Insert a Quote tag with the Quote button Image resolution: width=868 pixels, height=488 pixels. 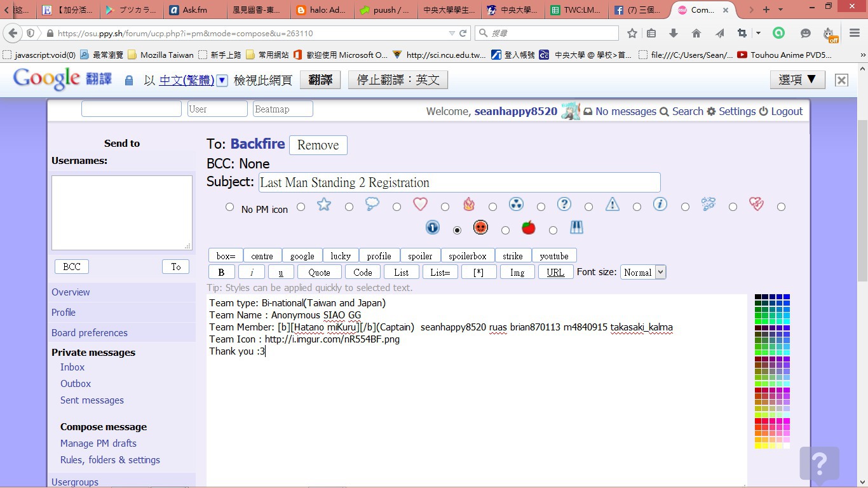tap(319, 272)
